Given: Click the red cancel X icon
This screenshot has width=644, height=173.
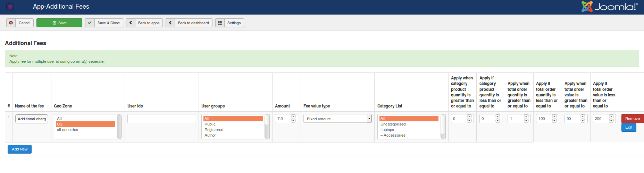Looking at the screenshot, I should click(x=11, y=23).
